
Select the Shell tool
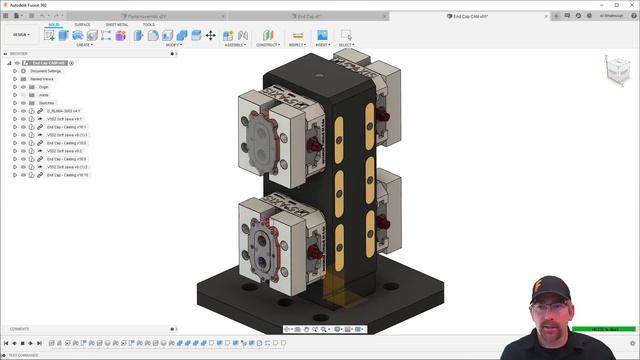coord(167,35)
